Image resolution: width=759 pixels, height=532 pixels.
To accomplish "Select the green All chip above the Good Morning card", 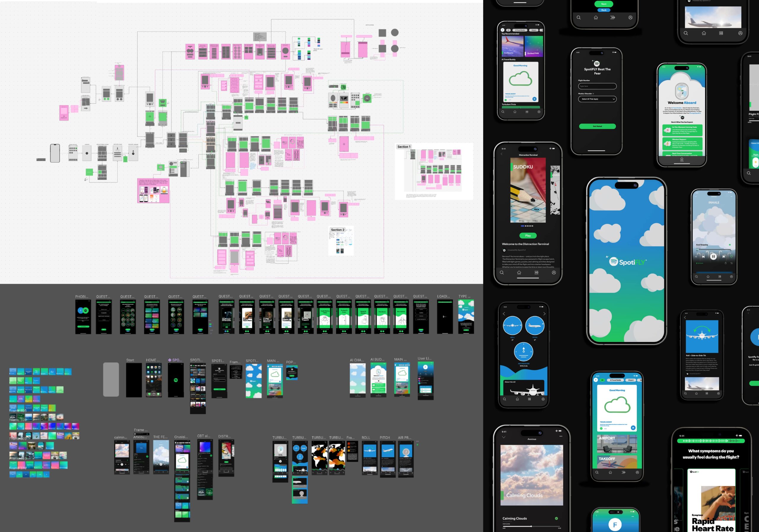I will (602, 380).
